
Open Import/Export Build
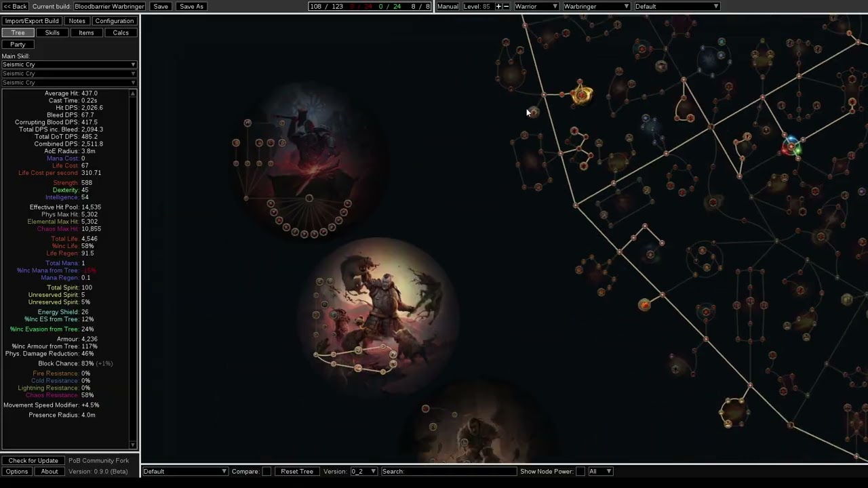pos(32,21)
